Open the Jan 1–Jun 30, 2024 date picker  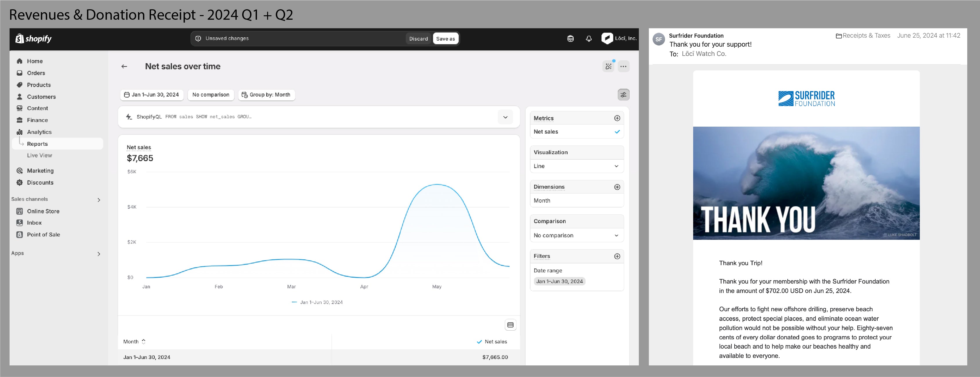coord(152,95)
